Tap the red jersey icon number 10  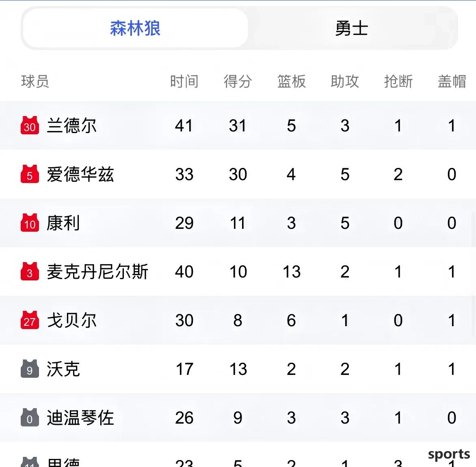click(30, 223)
